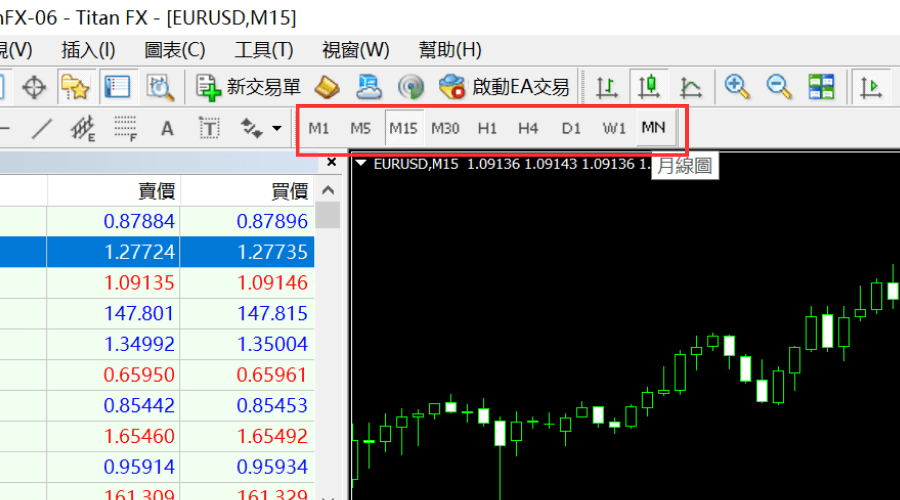Switch chart to line chart display
Screen dimensions: 900x500
690,87
